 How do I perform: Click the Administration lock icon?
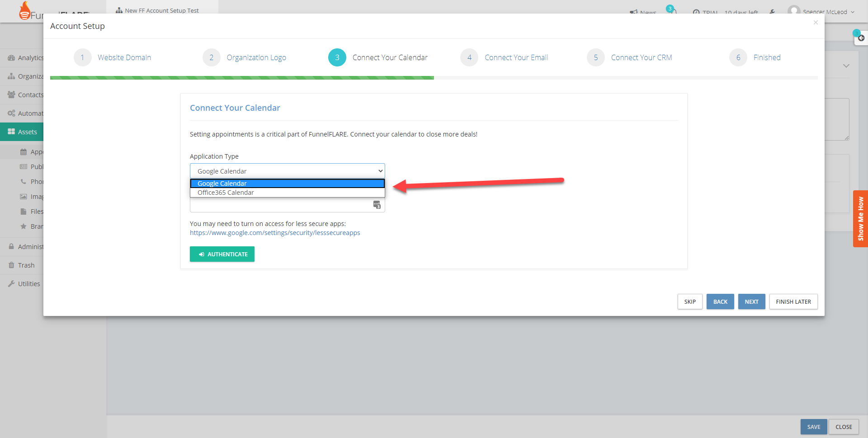(x=11, y=247)
